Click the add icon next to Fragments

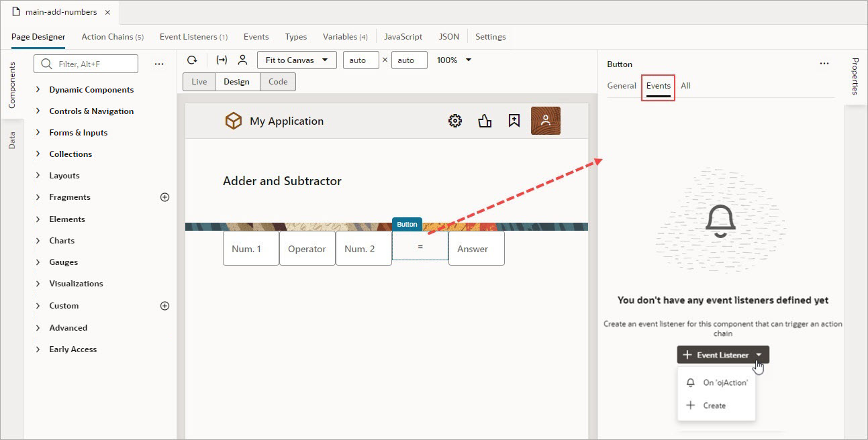(x=164, y=197)
